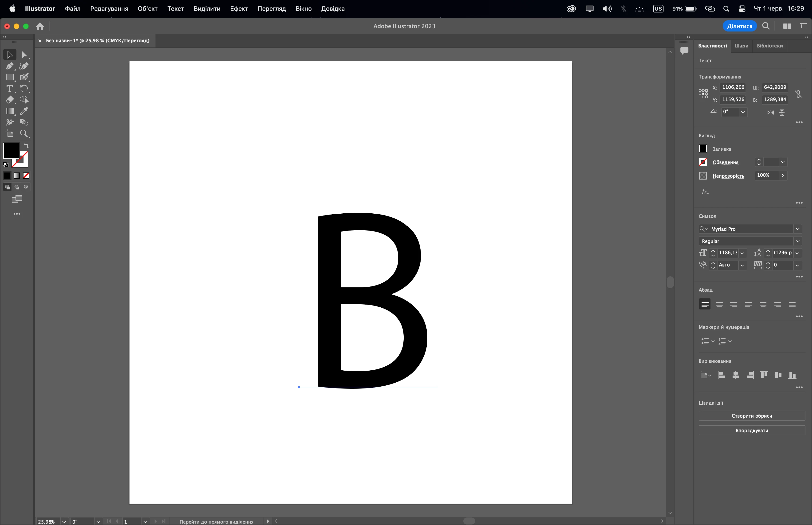Click the Створити обриси button
The image size is (812, 525).
click(x=752, y=415)
